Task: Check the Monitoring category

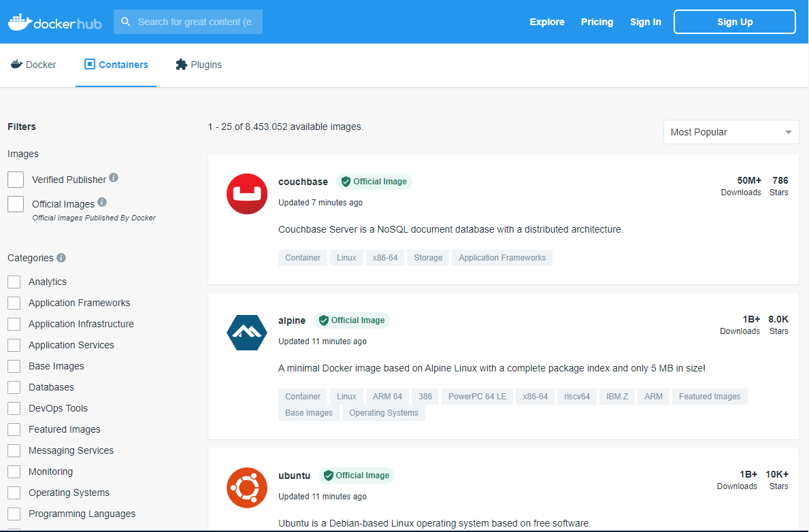Action: point(14,471)
